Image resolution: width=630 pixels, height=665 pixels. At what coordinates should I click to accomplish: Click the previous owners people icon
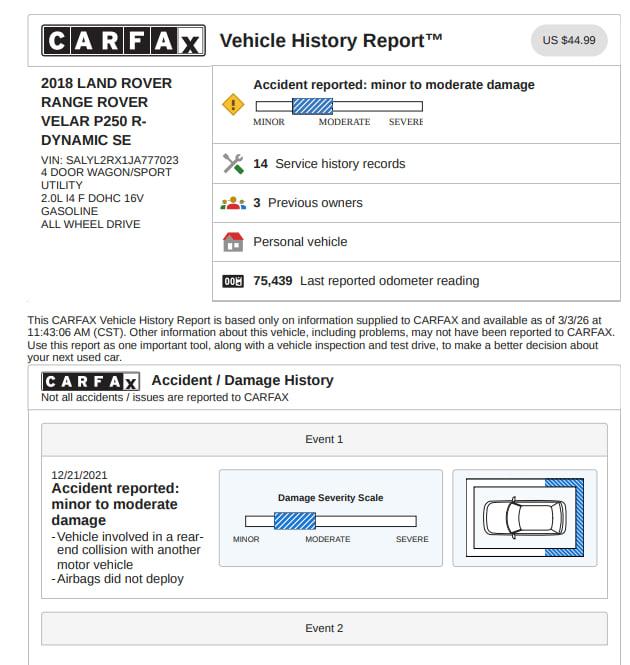[x=232, y=203]
